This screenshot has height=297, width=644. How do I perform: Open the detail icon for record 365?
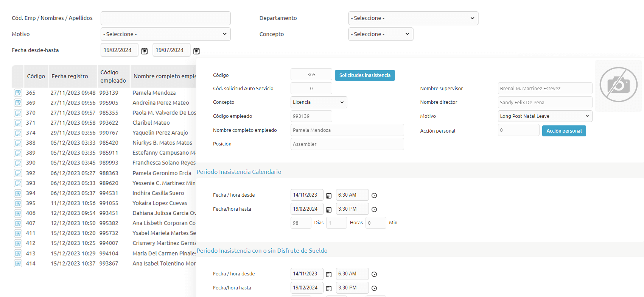click(18, 93)
